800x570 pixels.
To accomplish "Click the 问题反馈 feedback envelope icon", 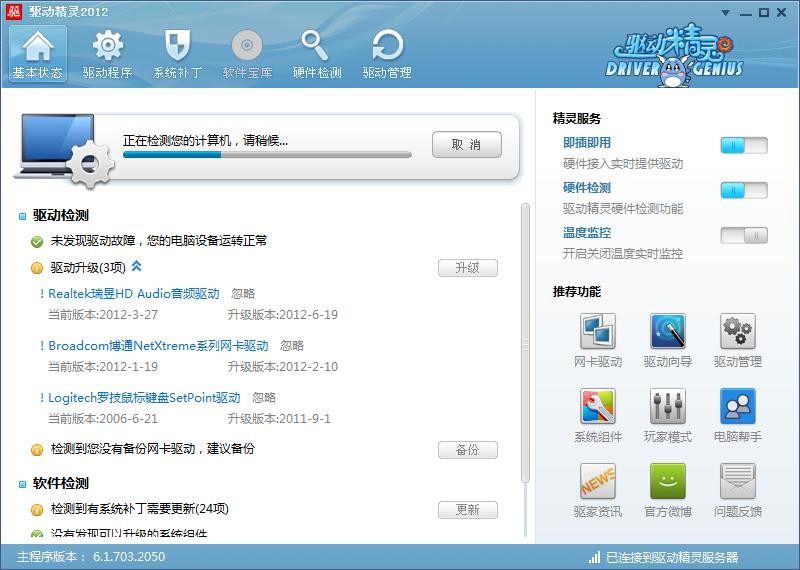I will click(x=737, y=482).
